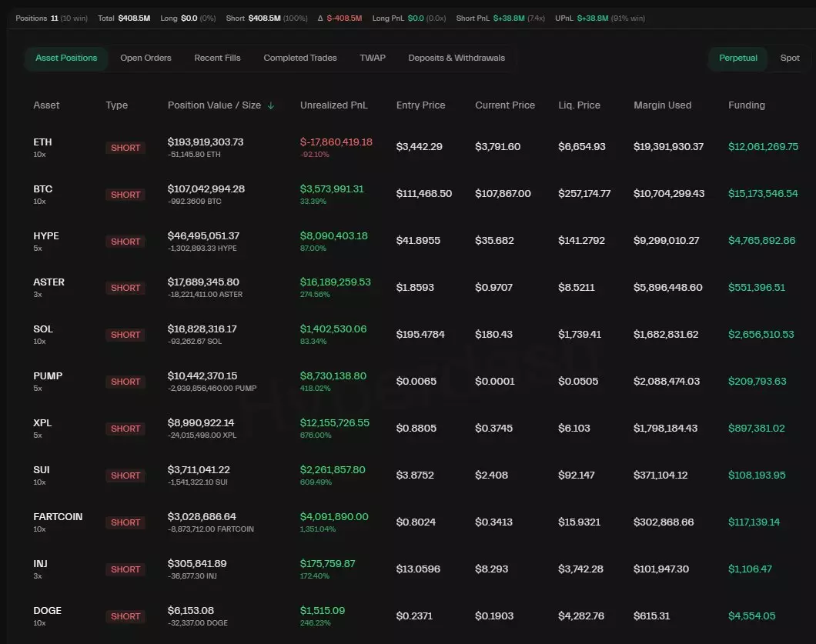Click the Funding column header
Image resolution: width=816 pixels, height=644 pixels.
point(746,105)
